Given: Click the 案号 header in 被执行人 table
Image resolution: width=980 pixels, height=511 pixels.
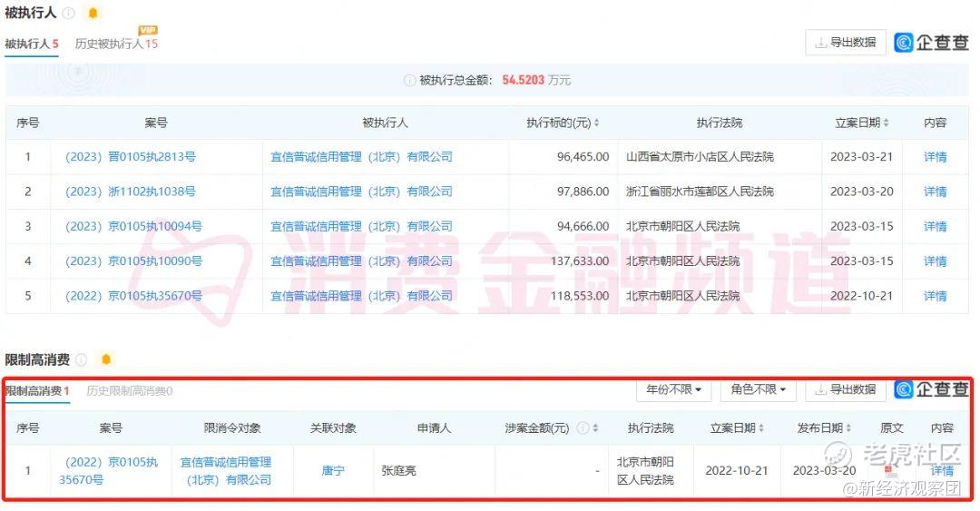Looking at the screenshot, I should [x=156, y=123].
